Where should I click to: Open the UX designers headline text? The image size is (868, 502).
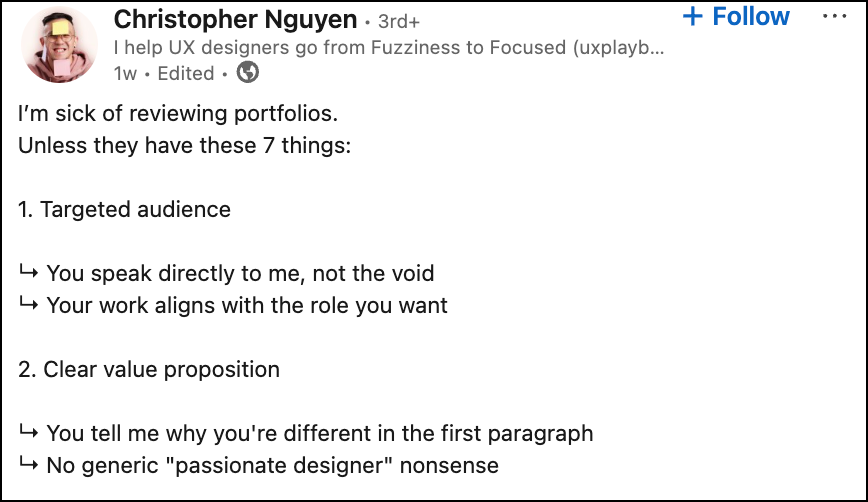coord(388,47)
